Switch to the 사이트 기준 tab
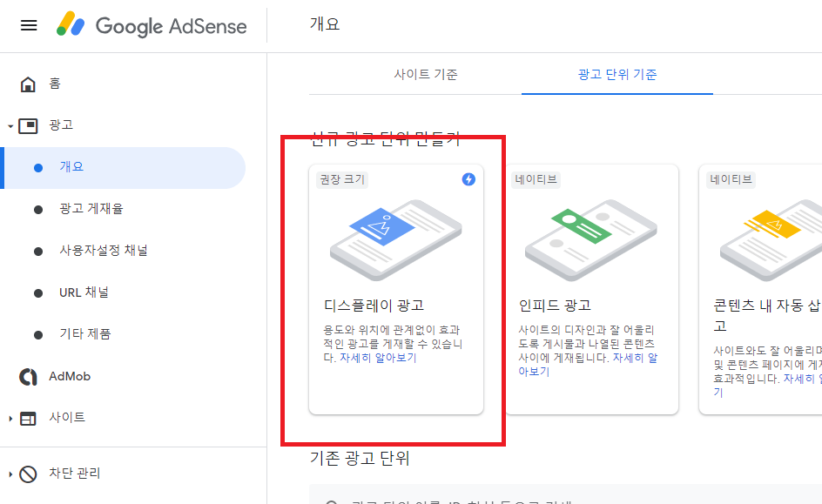This screenshot has height=504, width=822. (x=426, y=76)
